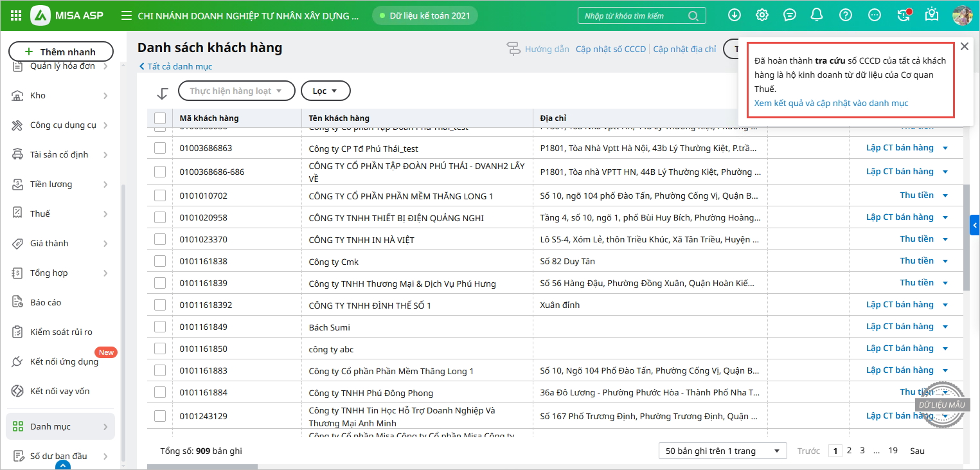Screen dimensions: 980x470
Task: Click the blue side panel expand tab
Action: click(x=975, y=225)
